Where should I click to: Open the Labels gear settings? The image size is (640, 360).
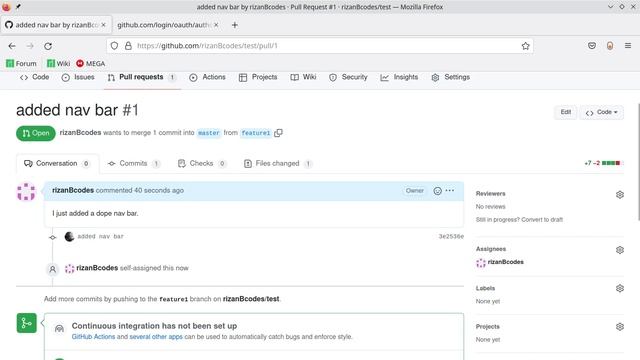point(620,289)
